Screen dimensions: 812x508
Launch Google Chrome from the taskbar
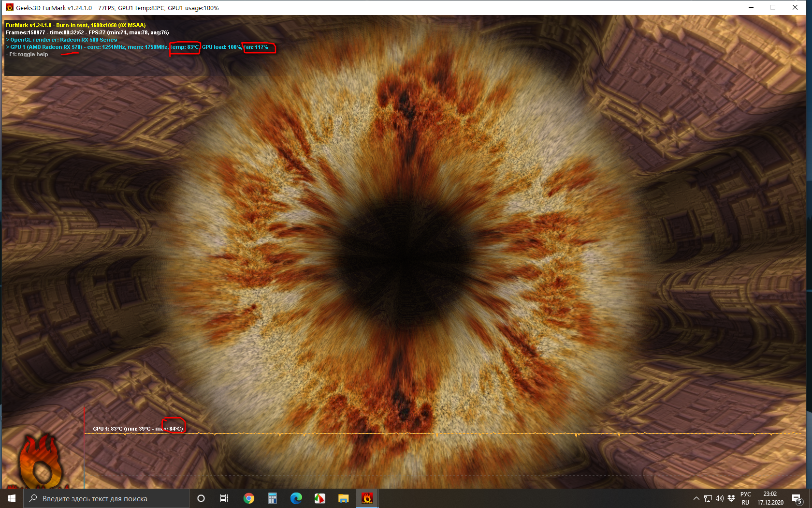point(248,498)
